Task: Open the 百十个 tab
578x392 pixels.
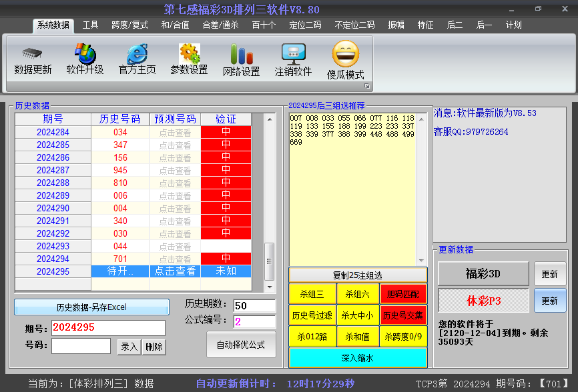Action: point(264,25)
